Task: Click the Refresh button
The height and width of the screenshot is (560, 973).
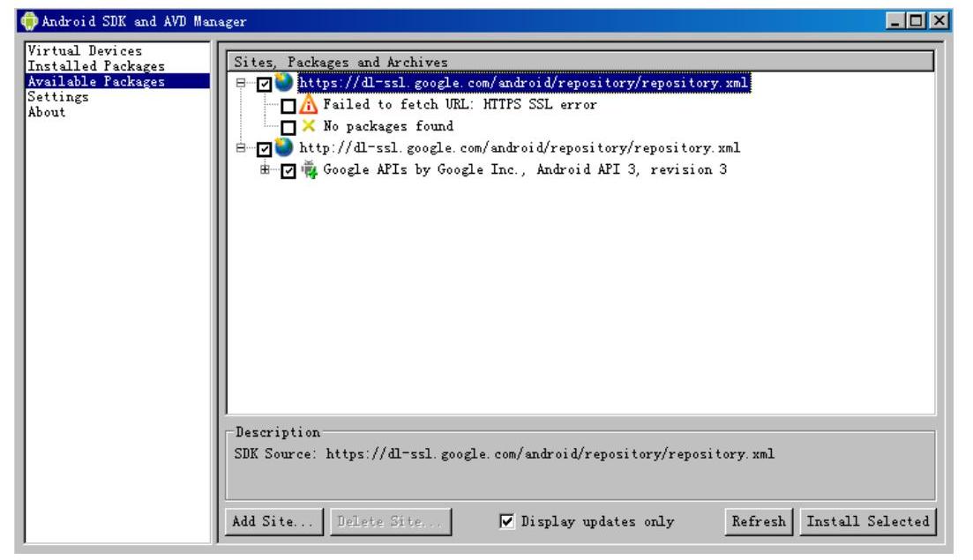Action: tap(759, 521)
